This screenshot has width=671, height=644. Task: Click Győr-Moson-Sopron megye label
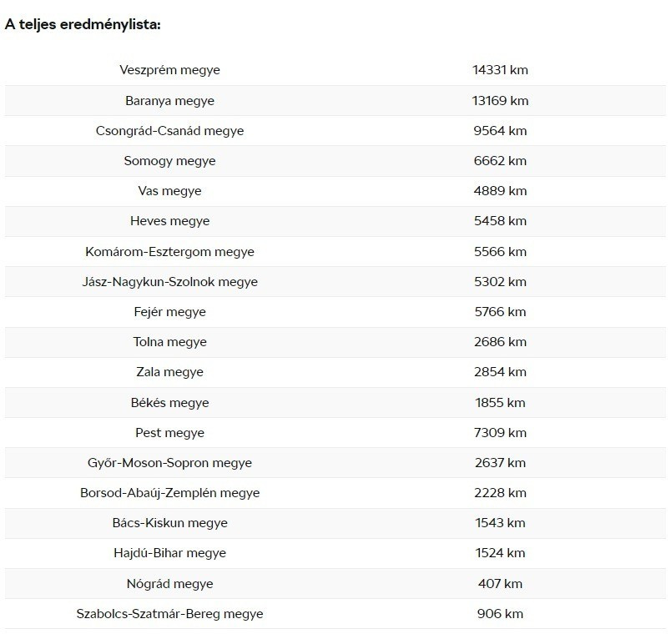pyautogui.click(x=169, y=463)
